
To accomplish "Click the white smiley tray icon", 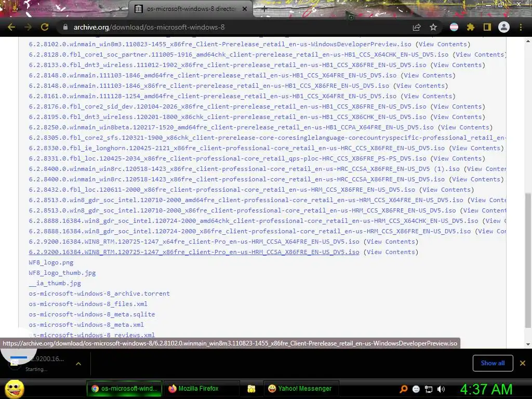I will click(x=416, y=389).
